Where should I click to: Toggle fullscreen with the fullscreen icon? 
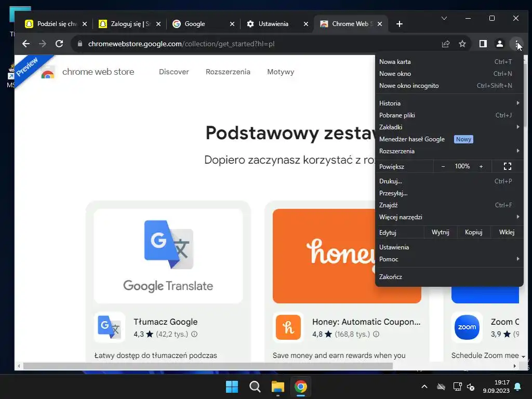pyautogui.click(x=507, y=166)
